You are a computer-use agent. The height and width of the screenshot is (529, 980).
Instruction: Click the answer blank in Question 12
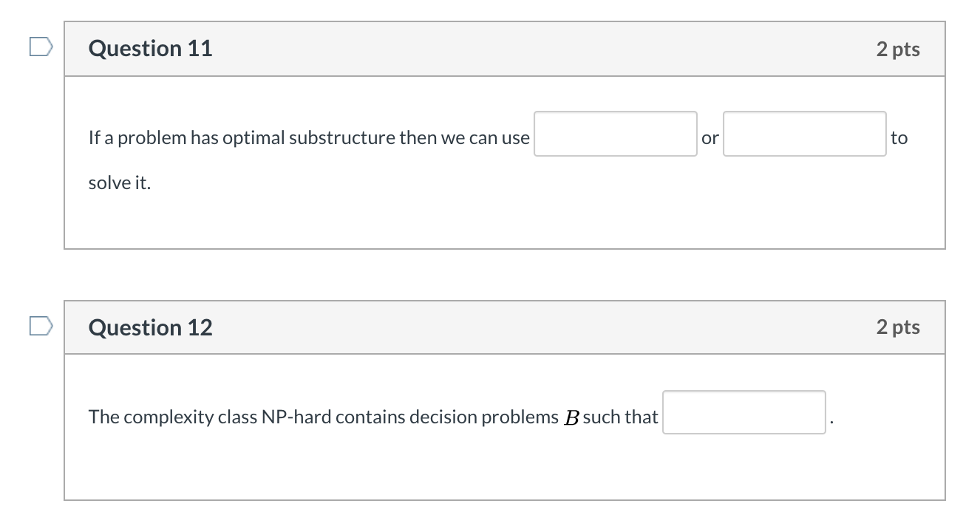pos(743,414)
